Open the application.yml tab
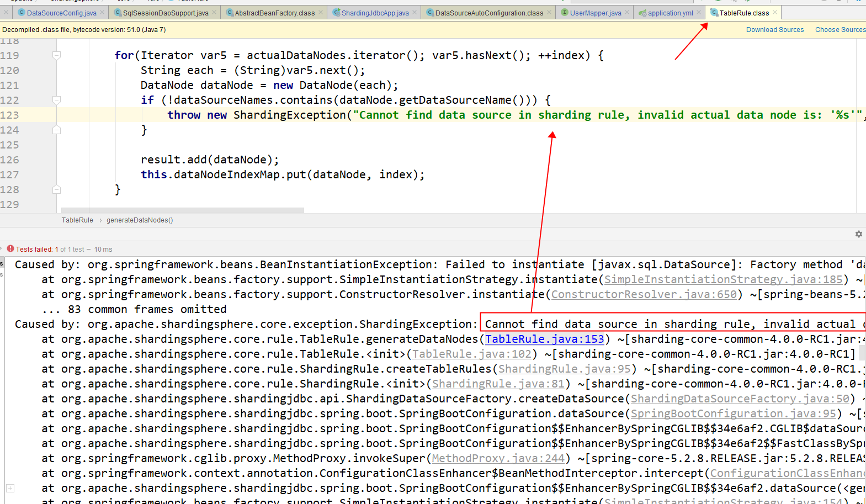866x504 pixels. pos(670,13)
